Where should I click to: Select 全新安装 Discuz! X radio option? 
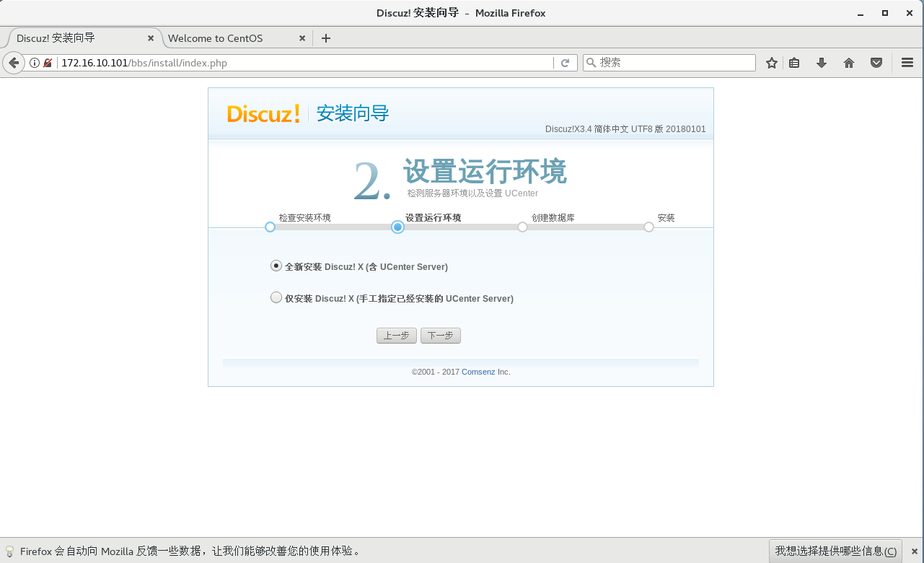[x=276, y=266]
